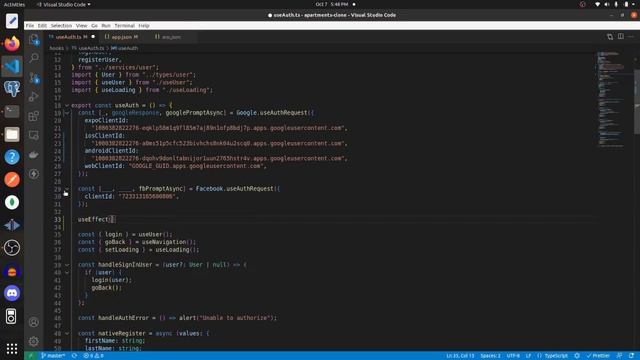Show Applications grid in dock
Viewport: 640px width, 360px height.
tap(12, 348)
